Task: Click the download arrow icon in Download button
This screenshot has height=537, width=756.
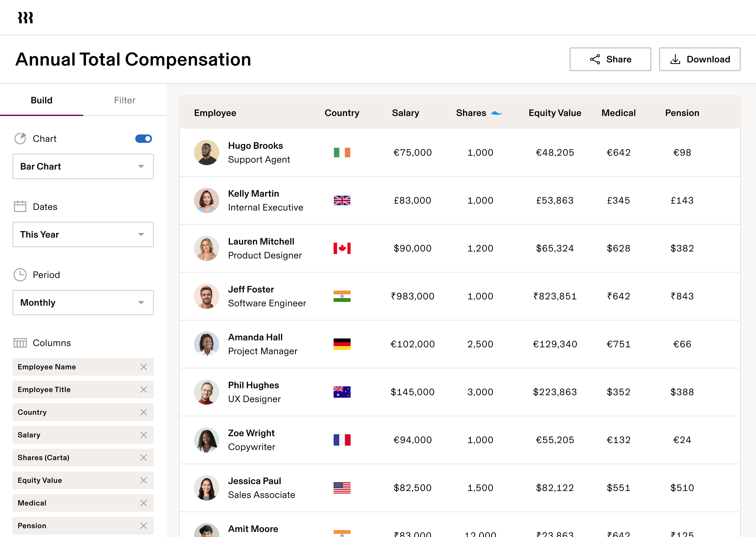Action: tap(675, 59)
